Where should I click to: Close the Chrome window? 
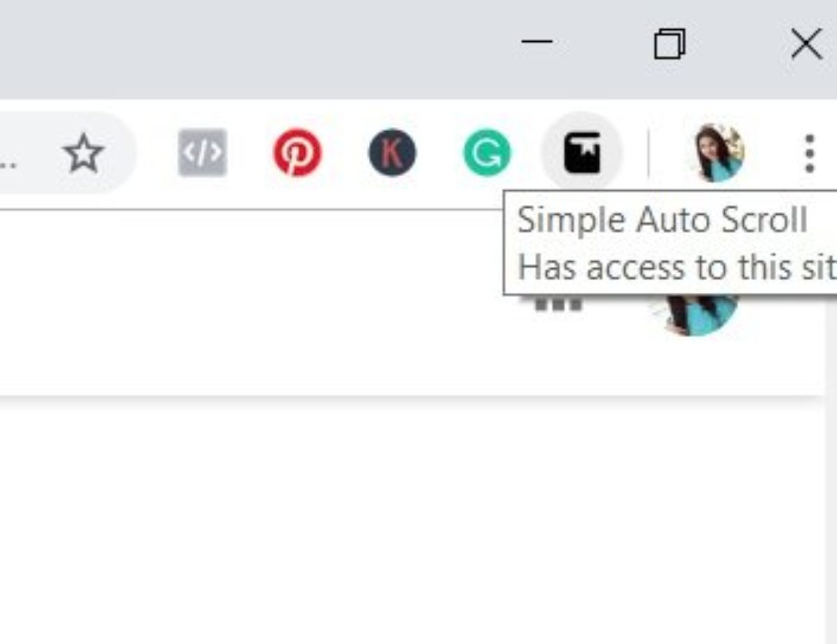[x=806, y=45]
